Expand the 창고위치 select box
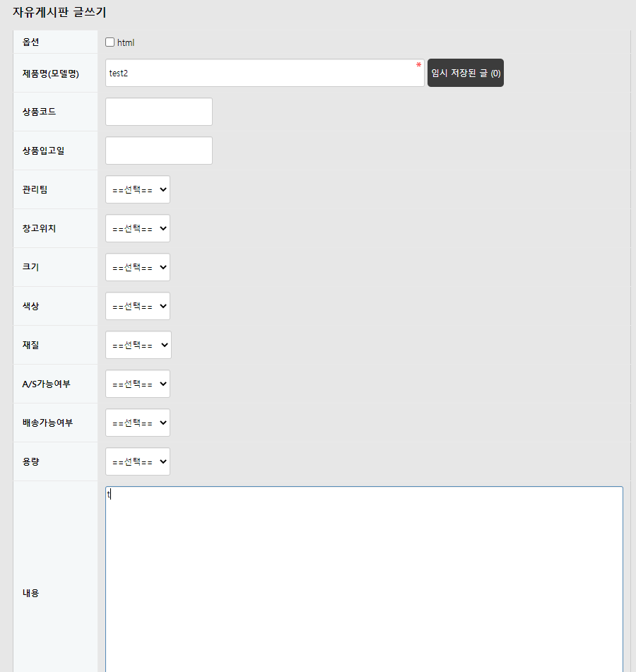636x672 pixels. pos(138,228)
